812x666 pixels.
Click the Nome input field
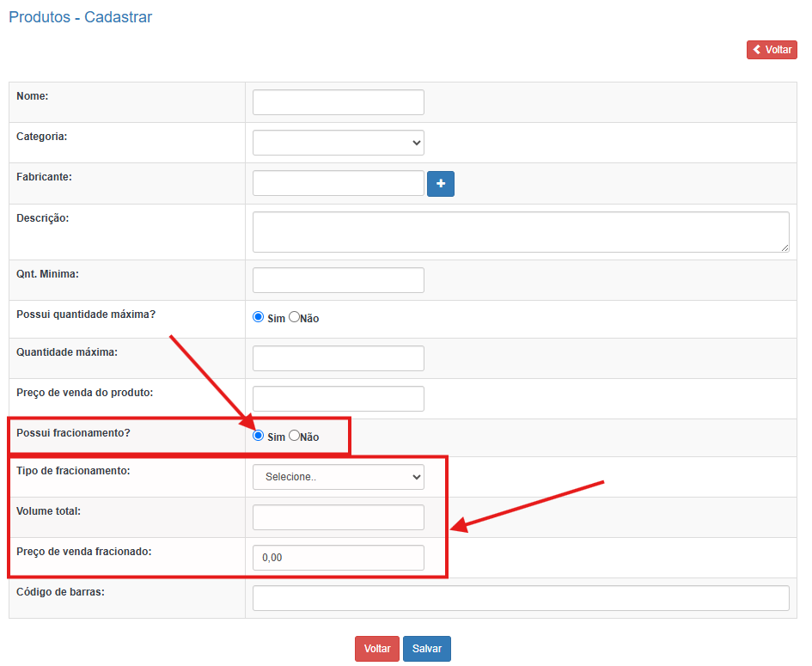pyautogui.click(x=338, y=102)
